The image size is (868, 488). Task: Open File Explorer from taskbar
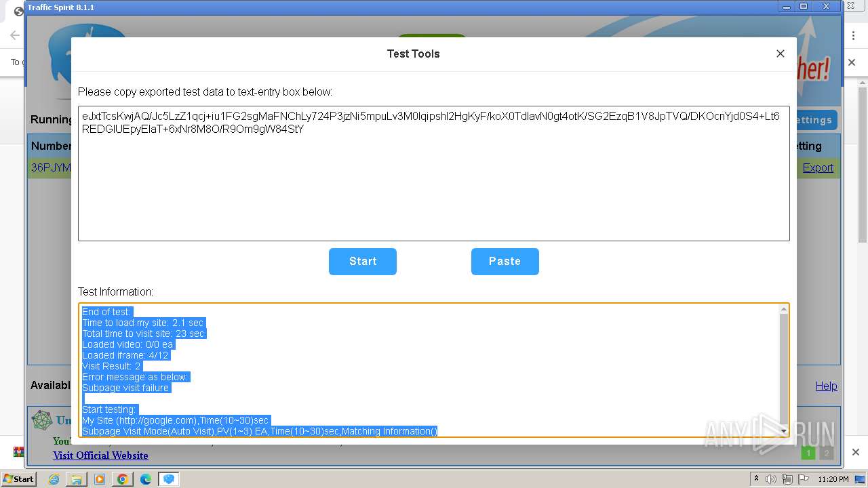77,479
